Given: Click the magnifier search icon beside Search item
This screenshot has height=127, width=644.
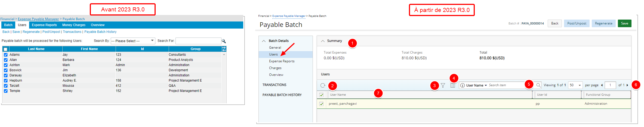Looking at the screenshot, I should point(538,85).
